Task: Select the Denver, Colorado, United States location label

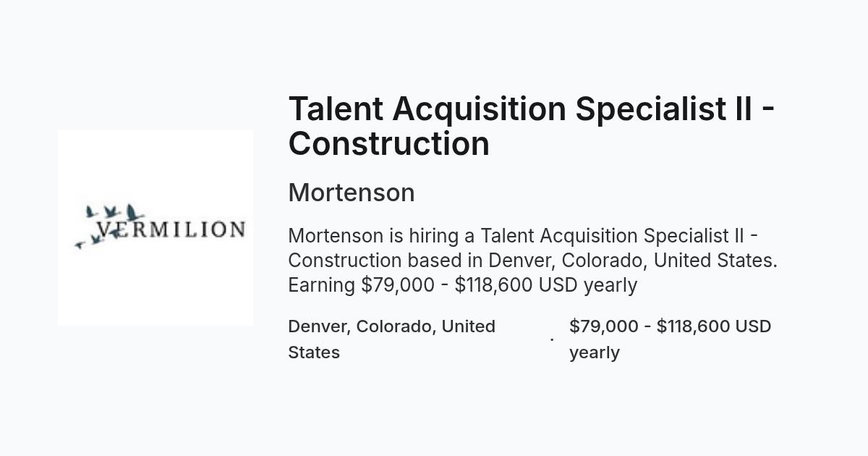Action: pyautogui.click(x=391, y=339)
